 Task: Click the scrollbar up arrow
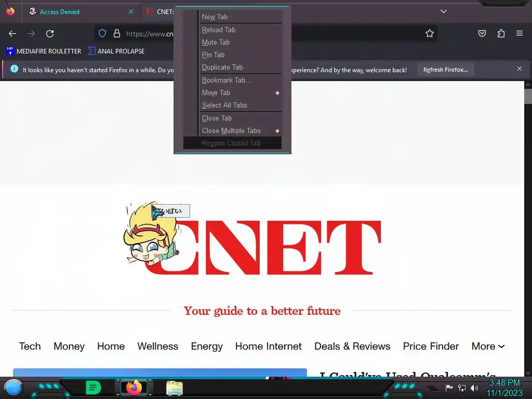528,85
